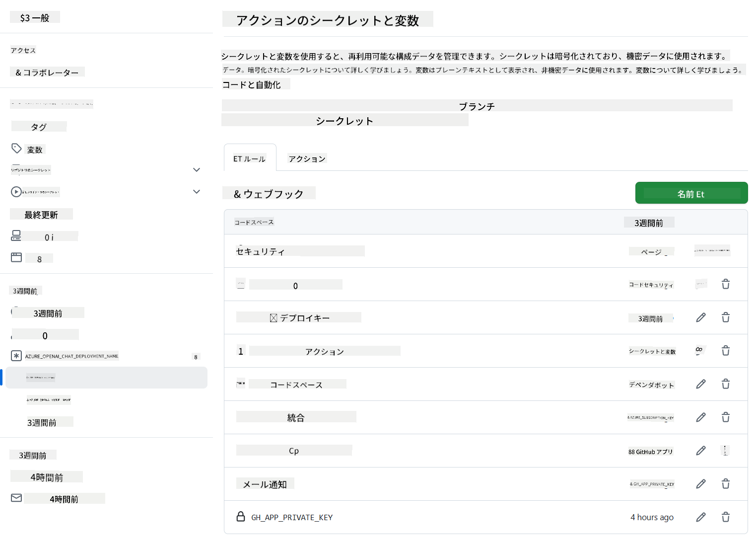Image resolution: width=756 pixels, height=545 pixels.
Task: Open the & コラボレーター sidebar item
Action: (x=47, y=72)
